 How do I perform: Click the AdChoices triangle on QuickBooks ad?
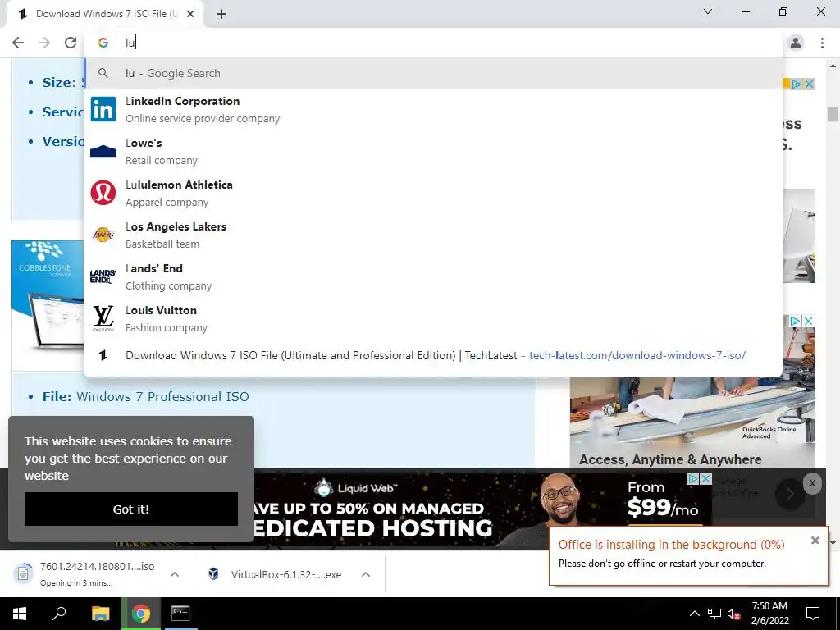point(796,321)
